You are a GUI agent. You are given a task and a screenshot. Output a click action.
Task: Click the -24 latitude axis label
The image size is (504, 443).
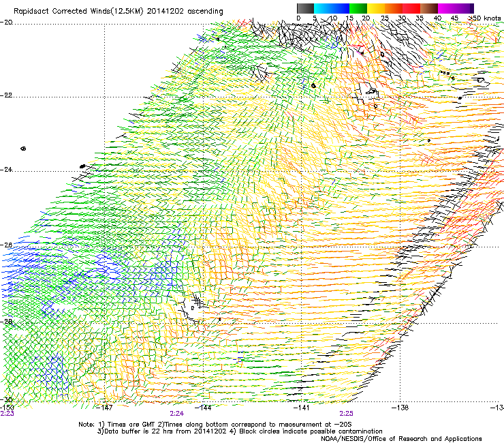pos(6,169)
